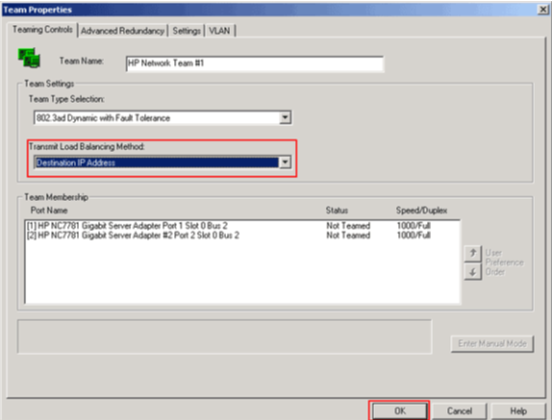This screenshot has height=420, width=552.
Task: Close the Team Properties dialog
Action: click(543, 10)
